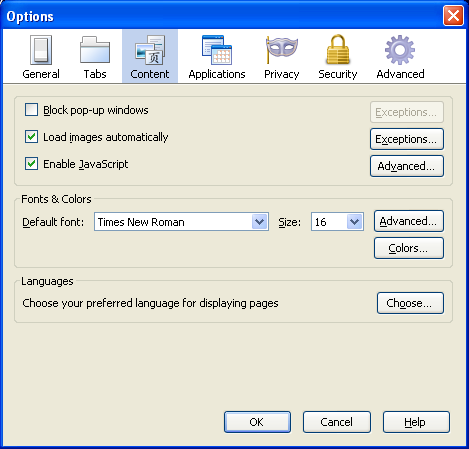This screenshot has height=449, width=469.
Task: Confirm settings with the OK button
Action: [x=257, y=422]
